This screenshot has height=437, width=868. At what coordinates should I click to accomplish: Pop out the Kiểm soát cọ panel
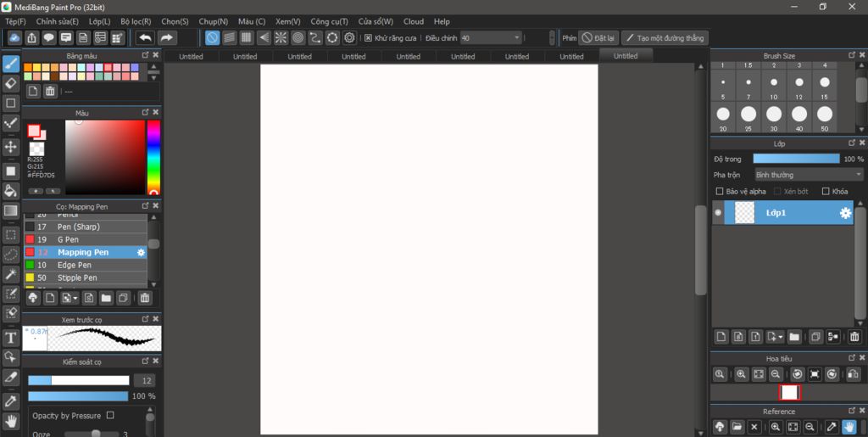coord(145,361)
